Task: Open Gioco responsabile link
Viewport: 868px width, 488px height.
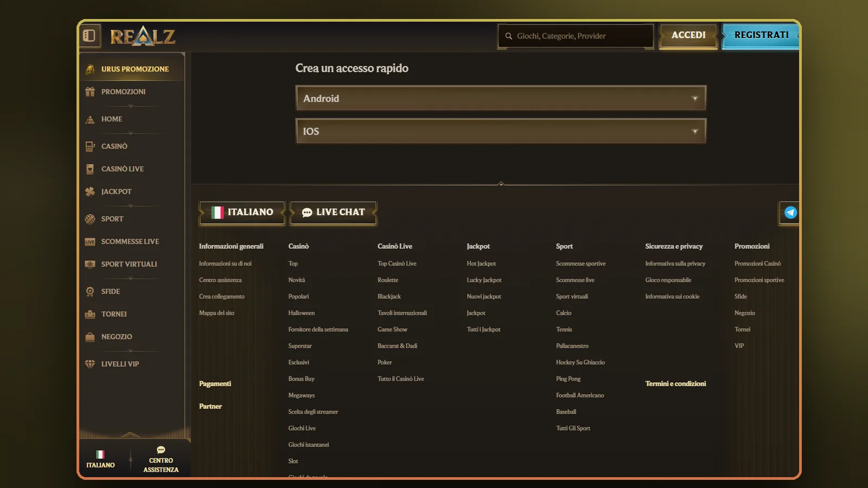Action: pos(668,280)
